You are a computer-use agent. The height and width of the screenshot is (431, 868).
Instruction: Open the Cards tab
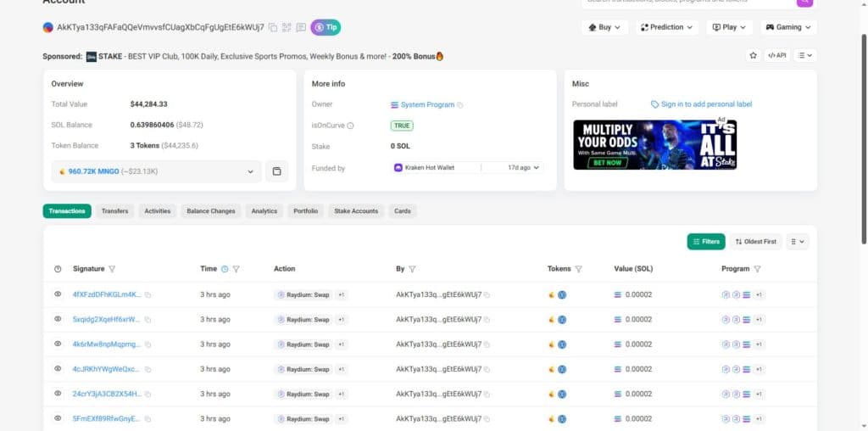click(403, 211)
